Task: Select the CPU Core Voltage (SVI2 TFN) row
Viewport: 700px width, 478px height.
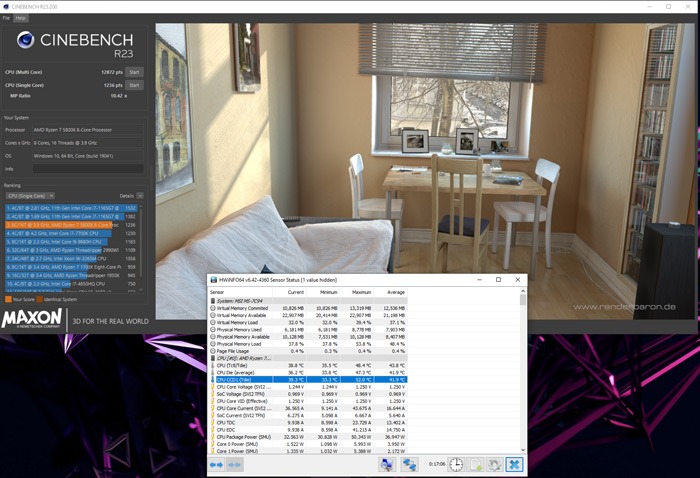Action: 308,387
